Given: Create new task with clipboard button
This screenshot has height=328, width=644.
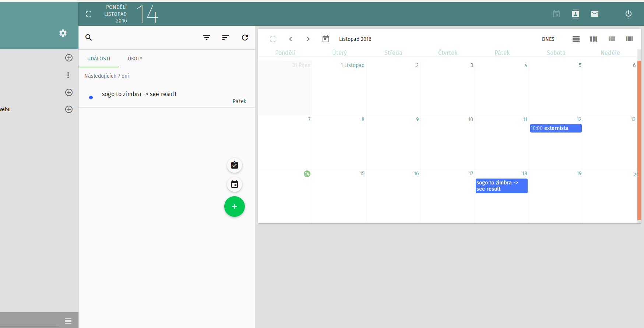Looking at the screenshot, I should tap(235, 165).
